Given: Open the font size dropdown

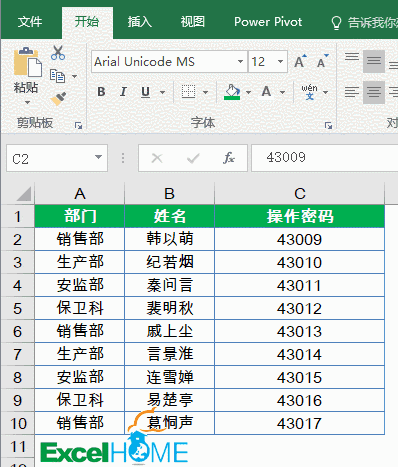Looking at the screenshot, I should point(280,62).
